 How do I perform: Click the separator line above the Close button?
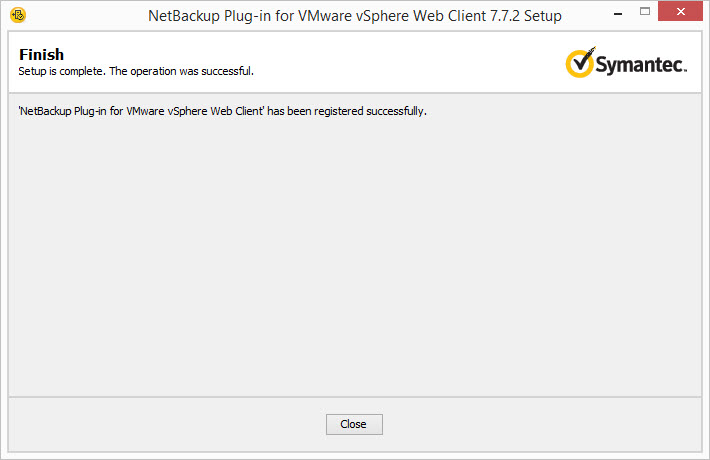[355, 397]
